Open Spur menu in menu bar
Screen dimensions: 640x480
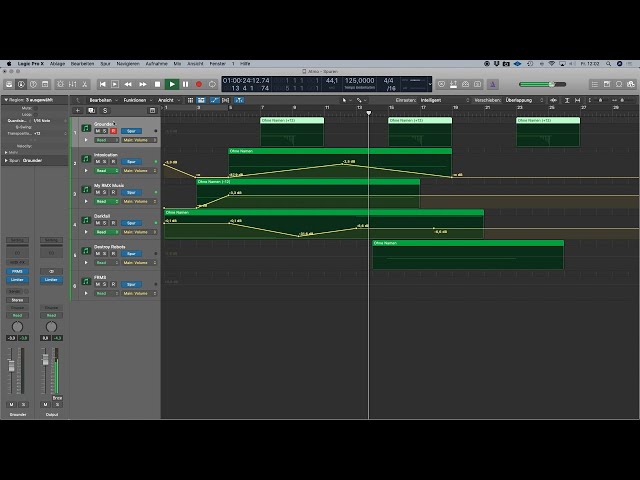(x=105, y=64)
